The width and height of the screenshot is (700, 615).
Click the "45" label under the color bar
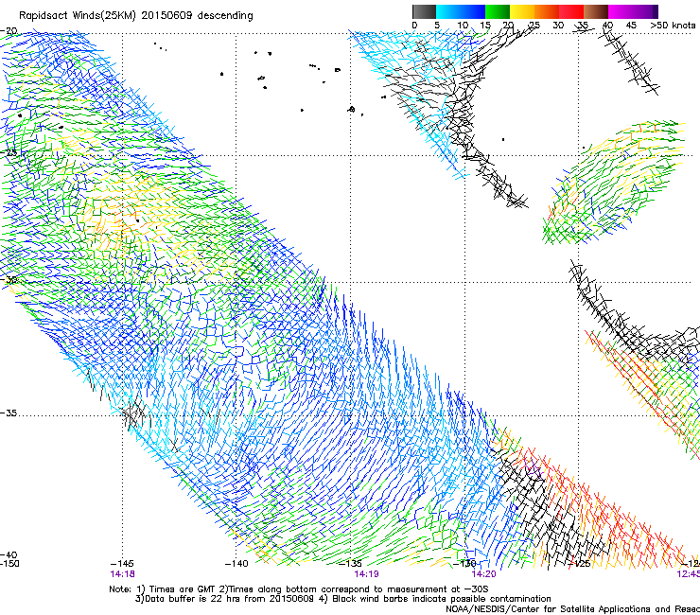(x=631, y=26)
